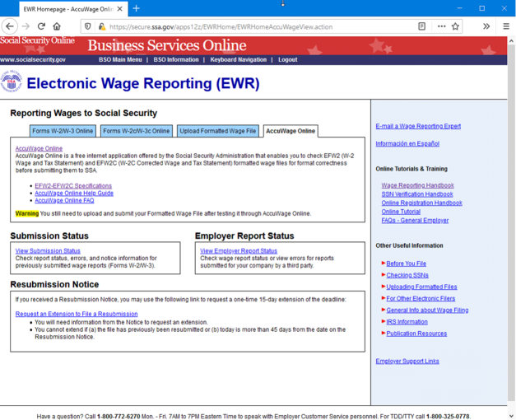Image resolution: width=516 pixels, height=420 pixels.
Task: Click BSO Main Menu in navigation bar
Action: [120, 59]
